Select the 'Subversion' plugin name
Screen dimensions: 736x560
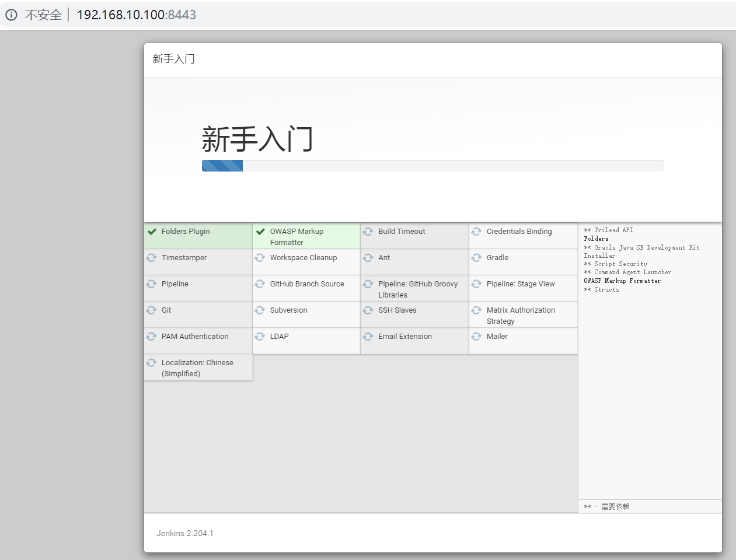(288, 310)
